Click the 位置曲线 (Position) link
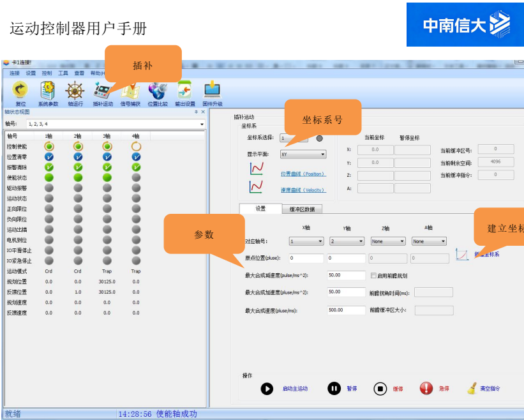 point(303,174)
